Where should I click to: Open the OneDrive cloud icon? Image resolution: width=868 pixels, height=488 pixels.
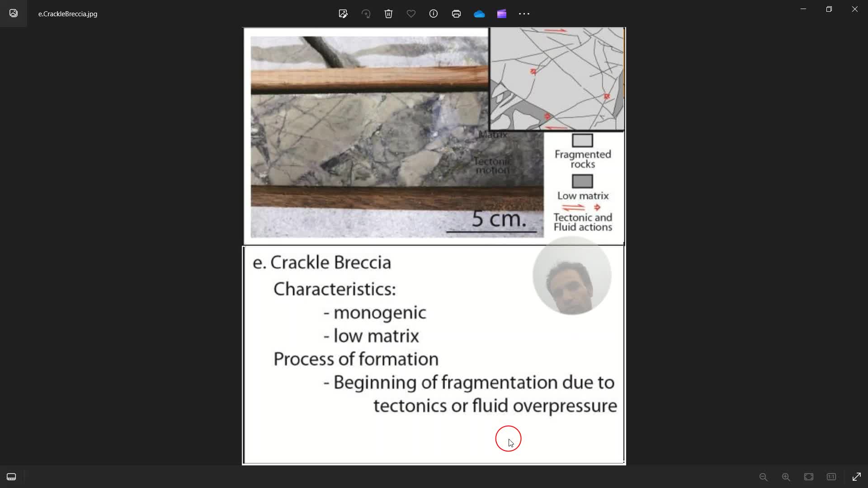(x=479, y=14)
